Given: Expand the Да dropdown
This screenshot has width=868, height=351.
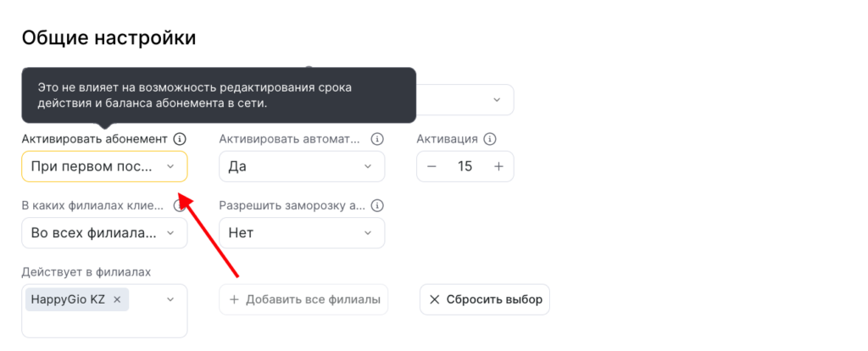Looking at the screenshot, I should pyautogui.click(x=301, y=166).
